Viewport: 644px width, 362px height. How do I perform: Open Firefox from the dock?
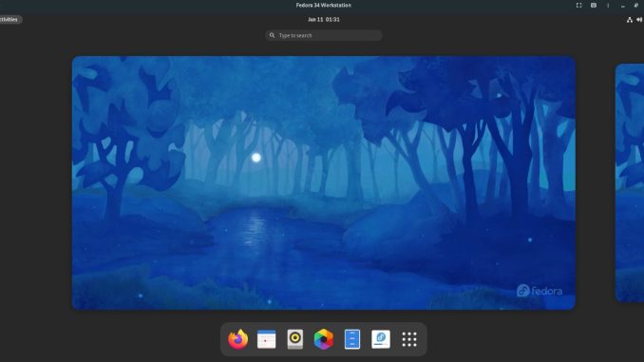pyautogui.click(x=238, y=339)
